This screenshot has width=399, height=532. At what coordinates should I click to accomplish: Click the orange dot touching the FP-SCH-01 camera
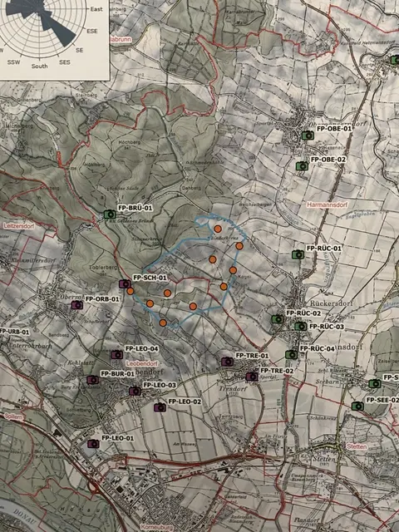(x=131, y=291)
